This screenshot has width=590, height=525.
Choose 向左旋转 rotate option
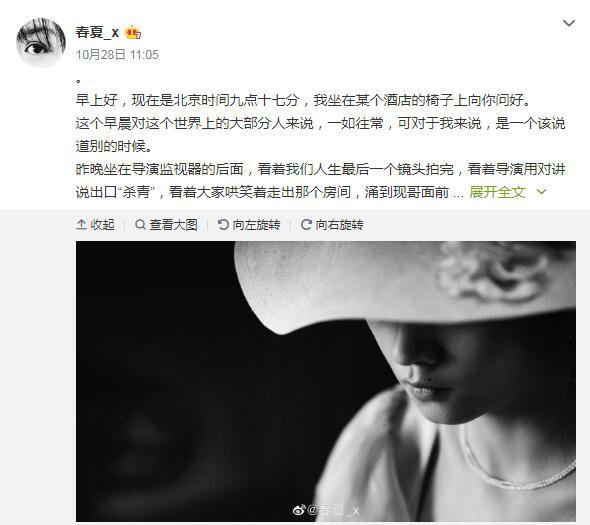(249, 225)
